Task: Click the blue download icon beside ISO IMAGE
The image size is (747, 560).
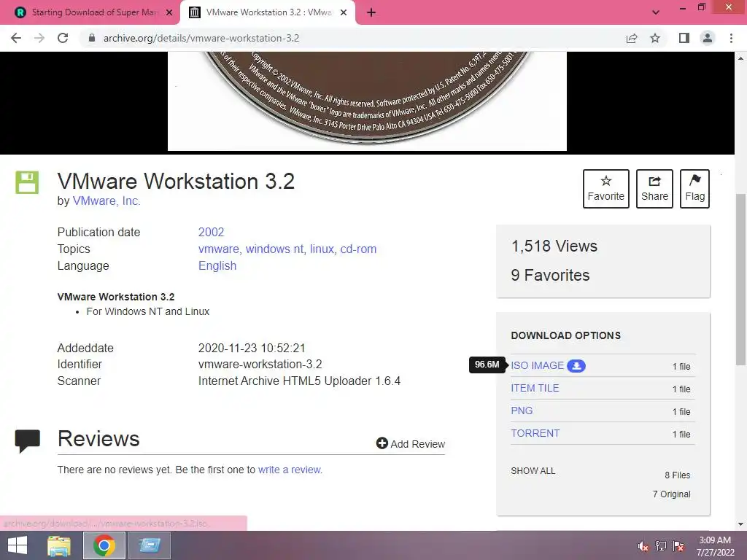Action: pyautogui.click(x=576, y=366)
